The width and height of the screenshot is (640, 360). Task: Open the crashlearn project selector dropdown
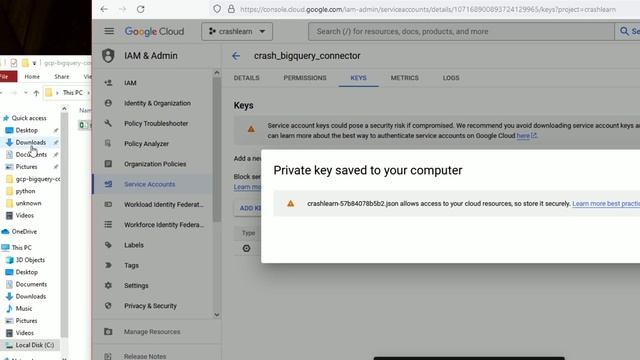[237, 31]
